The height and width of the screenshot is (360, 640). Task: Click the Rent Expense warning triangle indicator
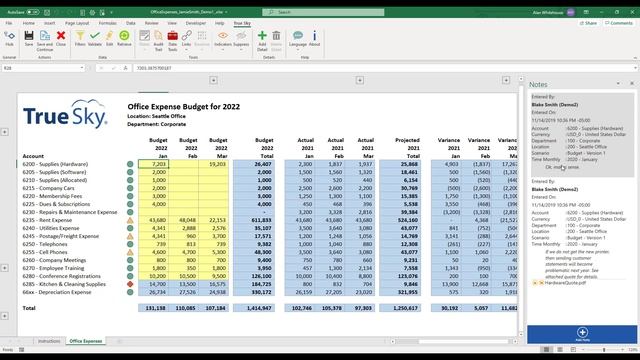130,220
